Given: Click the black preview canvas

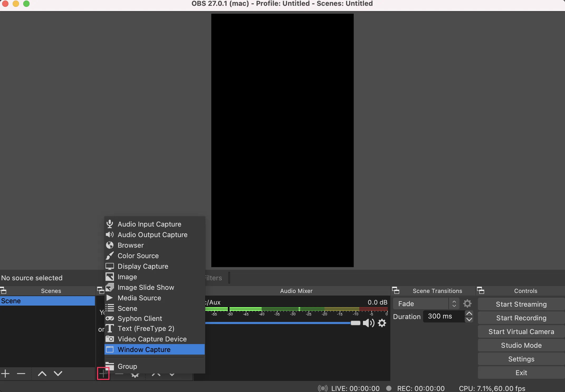Looking at the screenshot, I should (x=282, y=140).
